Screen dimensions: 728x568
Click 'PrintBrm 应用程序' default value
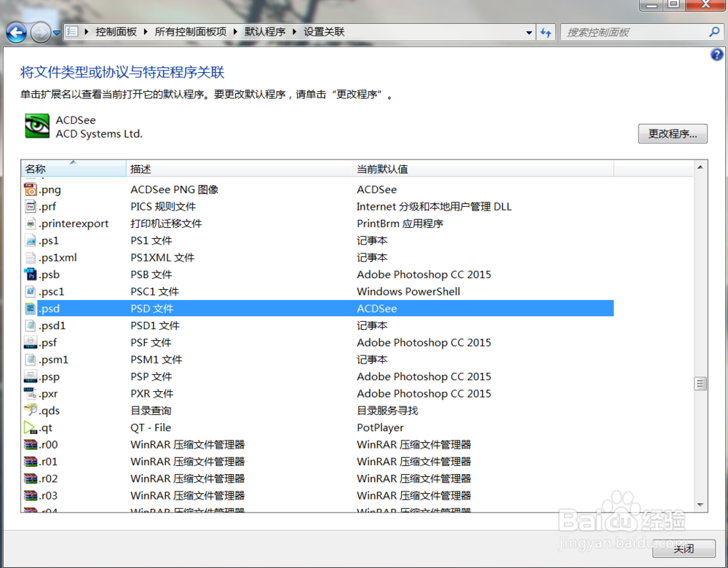(400, 224)
